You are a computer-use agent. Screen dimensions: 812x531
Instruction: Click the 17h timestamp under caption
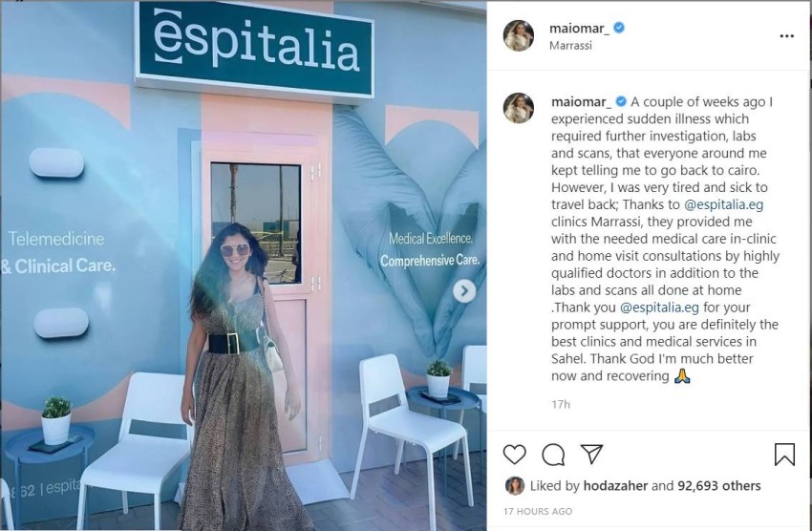click(561, 404)
